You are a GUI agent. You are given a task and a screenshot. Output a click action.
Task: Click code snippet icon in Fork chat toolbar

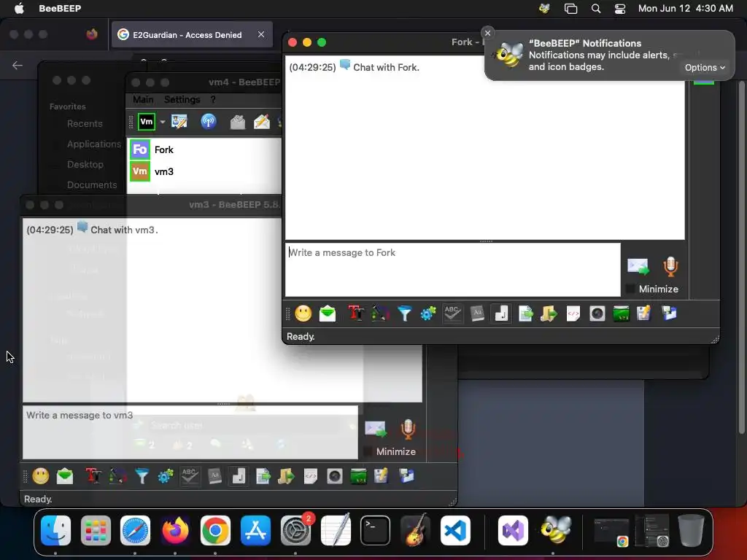pos(573,314)
